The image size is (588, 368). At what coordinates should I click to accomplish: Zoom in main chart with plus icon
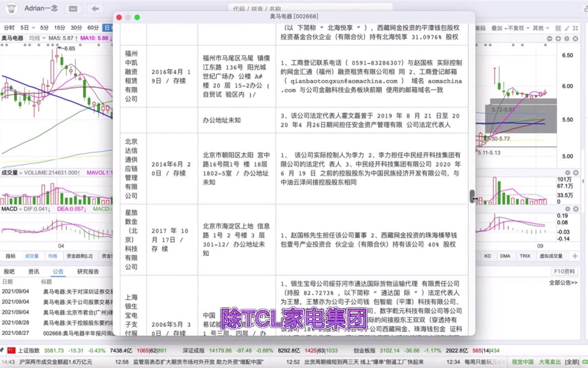click(558, 39)
